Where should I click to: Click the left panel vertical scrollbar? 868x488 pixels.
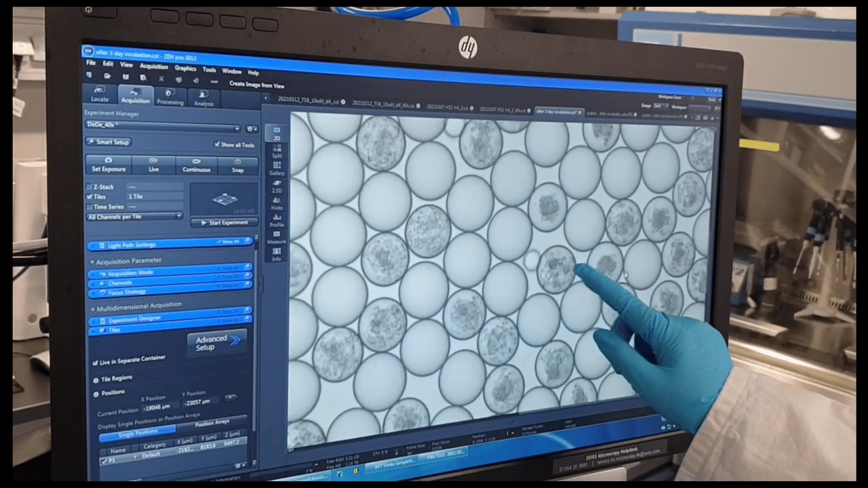(255, 339)
